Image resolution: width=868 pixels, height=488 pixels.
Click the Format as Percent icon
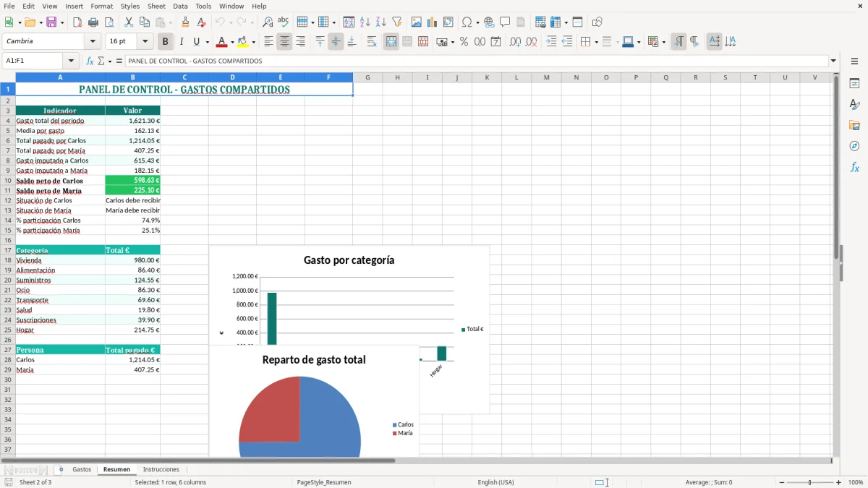tap(464, 42)
